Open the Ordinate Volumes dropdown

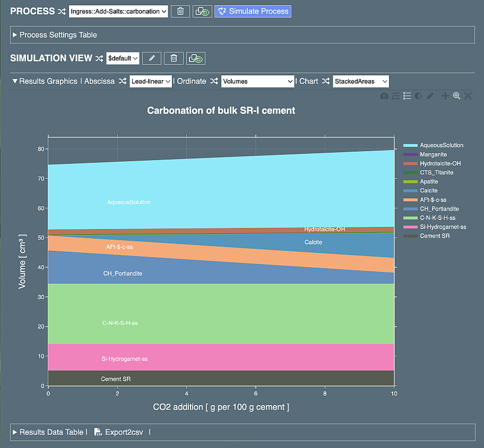pos(257,82)
